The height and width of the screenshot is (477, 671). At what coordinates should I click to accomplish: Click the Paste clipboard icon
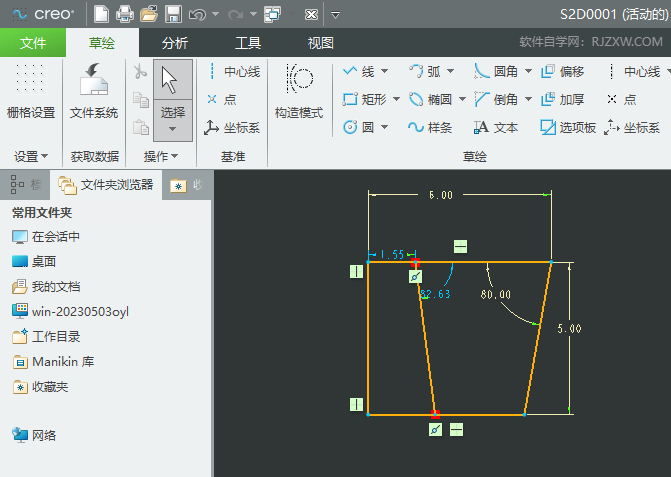140,127
